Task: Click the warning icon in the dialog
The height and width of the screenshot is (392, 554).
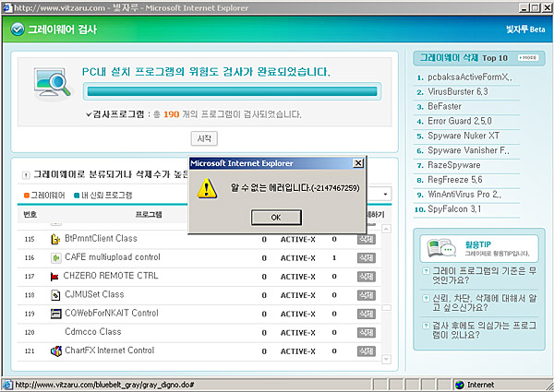Action: click(207, 188)
